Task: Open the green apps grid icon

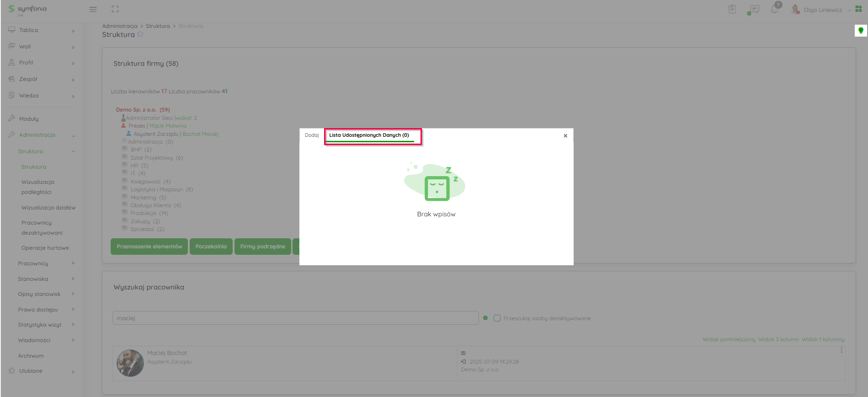Action: tap(858, 9)
